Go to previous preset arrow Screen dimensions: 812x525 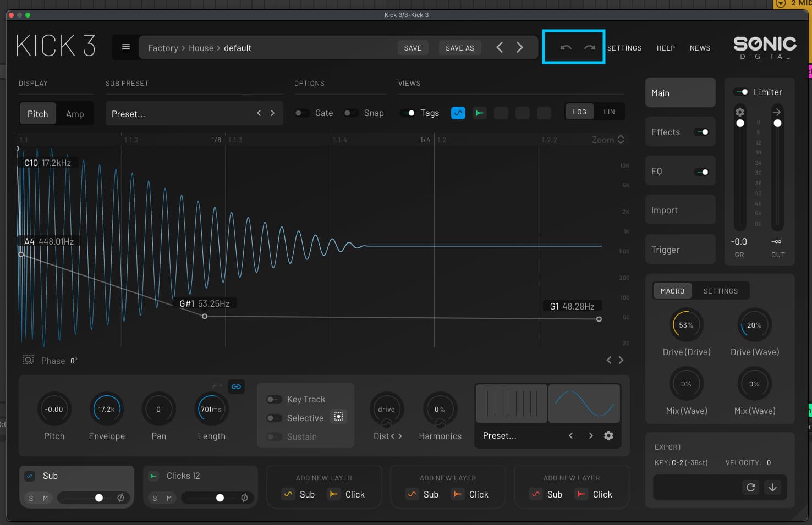point(500,48)
